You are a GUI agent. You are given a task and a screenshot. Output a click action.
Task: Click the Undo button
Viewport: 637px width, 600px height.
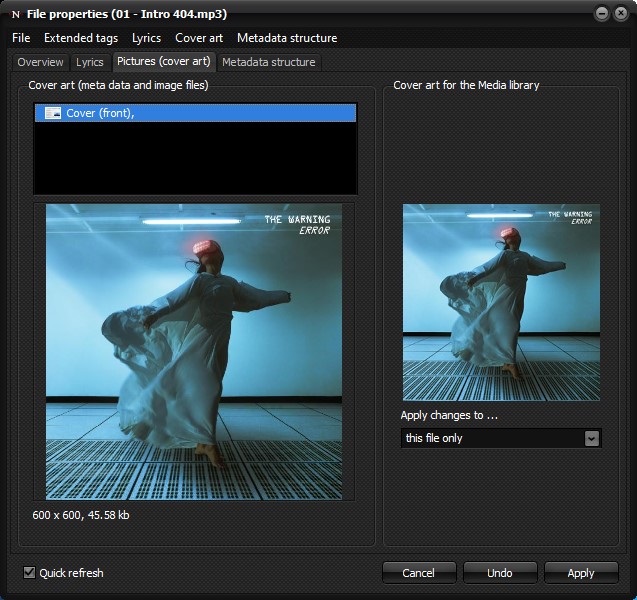[500, 573]
